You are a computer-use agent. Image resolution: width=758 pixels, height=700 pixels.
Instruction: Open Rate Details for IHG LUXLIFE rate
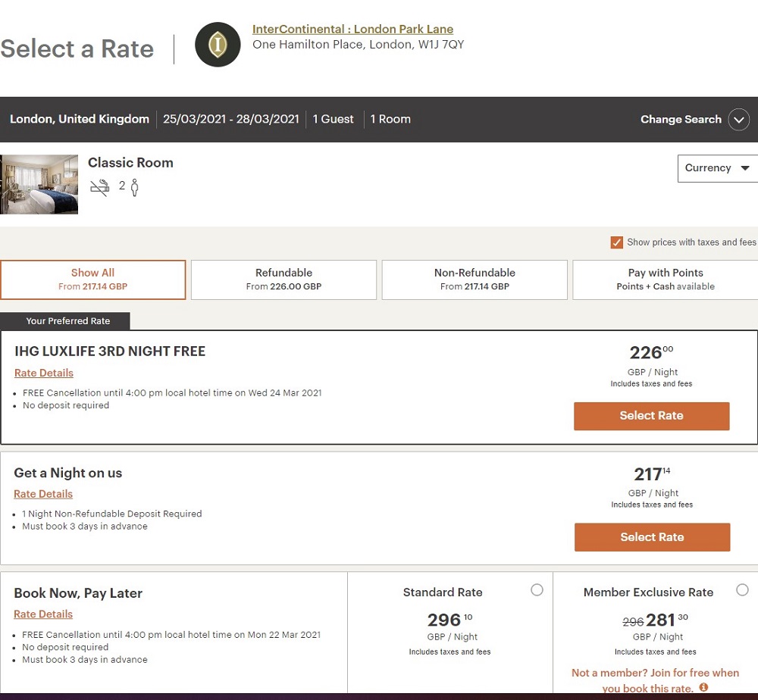coord(44,373)
